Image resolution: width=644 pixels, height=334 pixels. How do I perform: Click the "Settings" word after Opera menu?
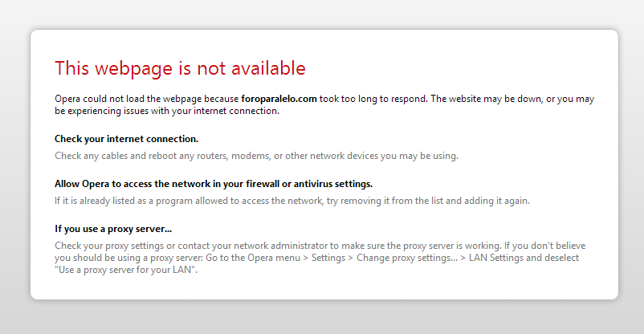[328, 258]
